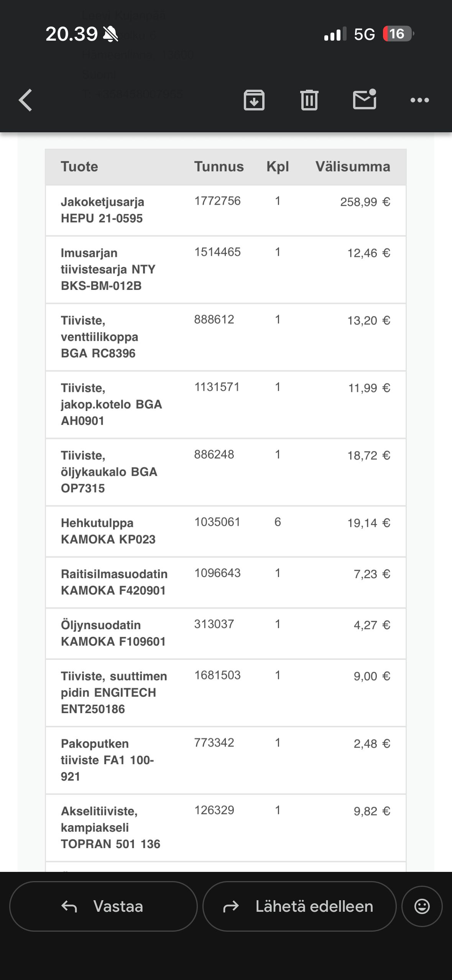Select the Tuote column header
The height and width of the screenshot is (980, 452).
[x=79, y=167]
